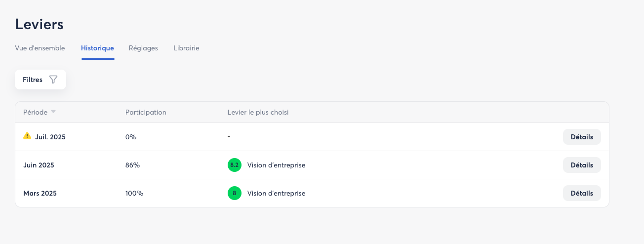
Task: Sort by Période using the arrow
Action: point(53,112)
